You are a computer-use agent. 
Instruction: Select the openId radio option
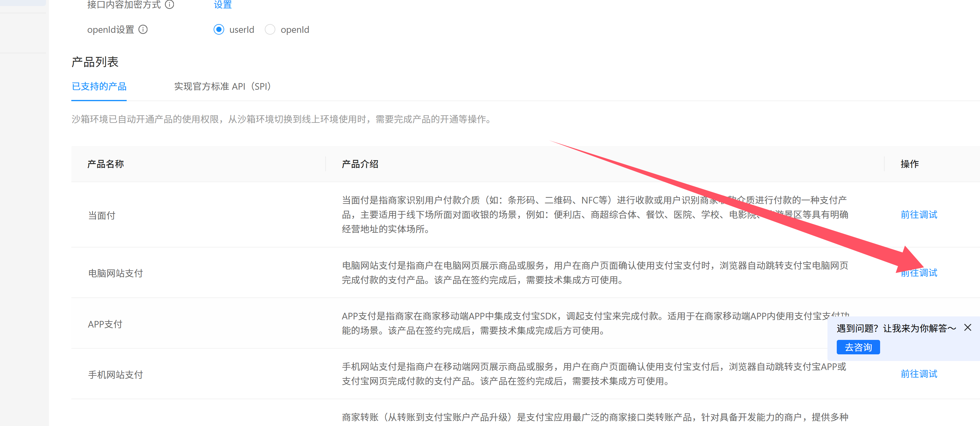tap(270, 29)
